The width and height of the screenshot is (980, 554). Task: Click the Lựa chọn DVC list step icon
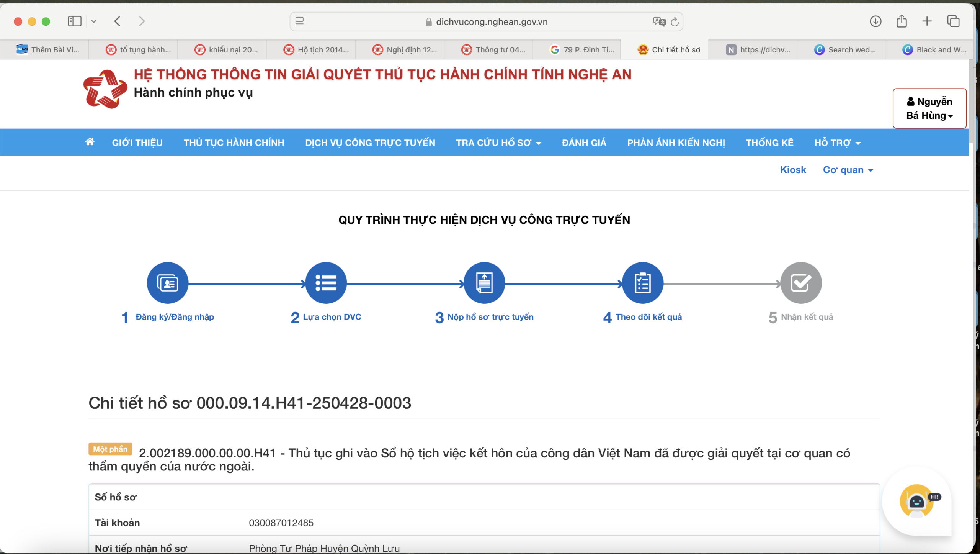pyautogui.click(x=326, y=283)
